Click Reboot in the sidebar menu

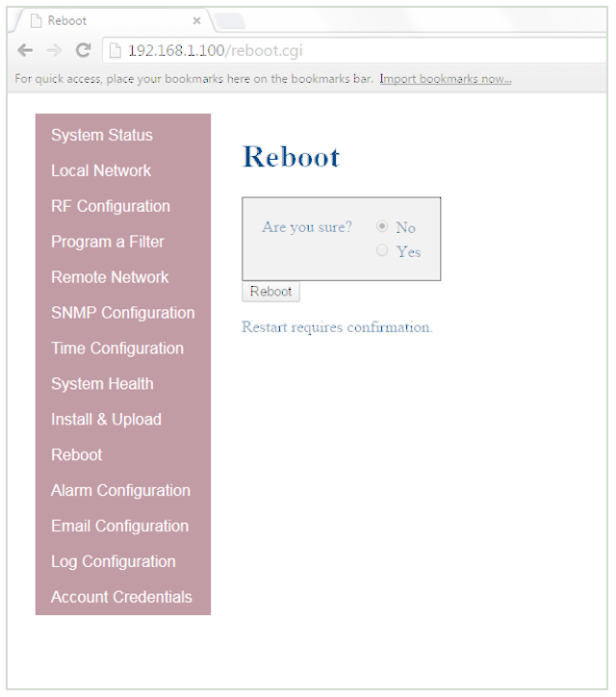76,455
